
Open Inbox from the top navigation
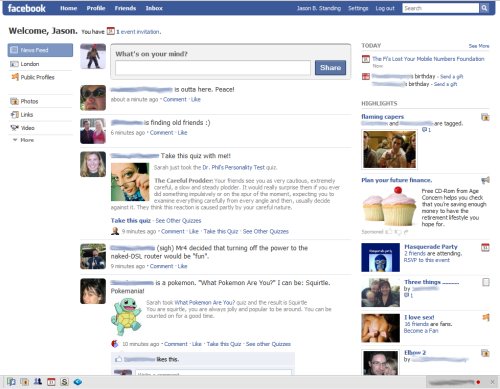(154, 8)
